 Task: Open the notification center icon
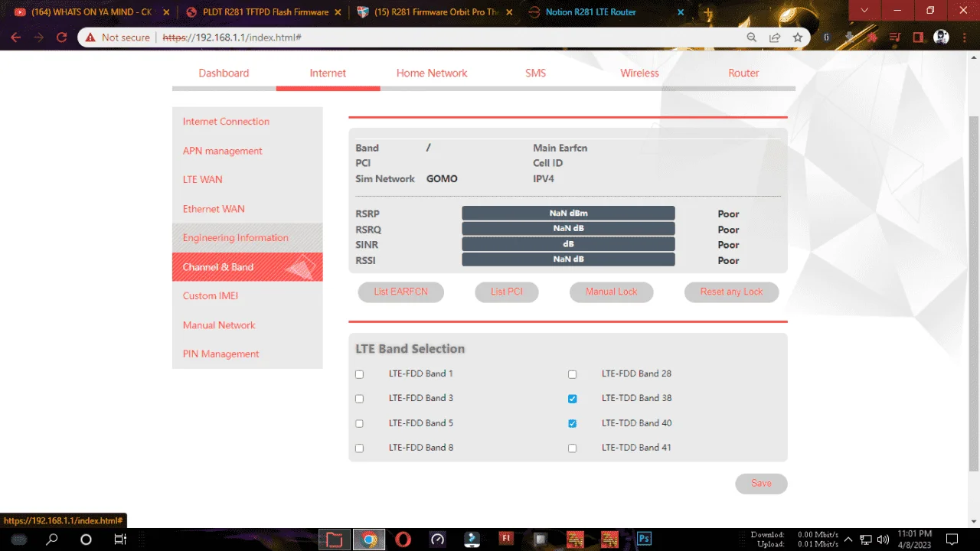tap(952, 540)
